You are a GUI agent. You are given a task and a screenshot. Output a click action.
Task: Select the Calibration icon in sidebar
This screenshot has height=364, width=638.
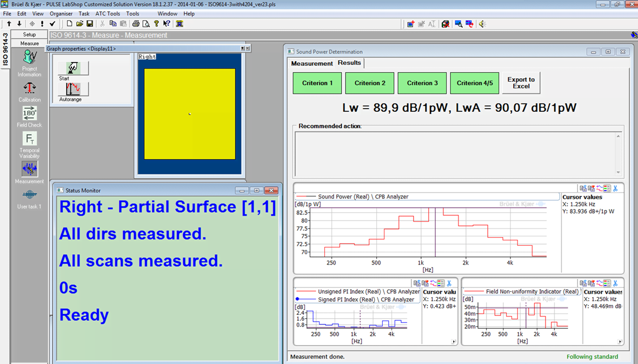pyautogui.click(x=29, y=89)
